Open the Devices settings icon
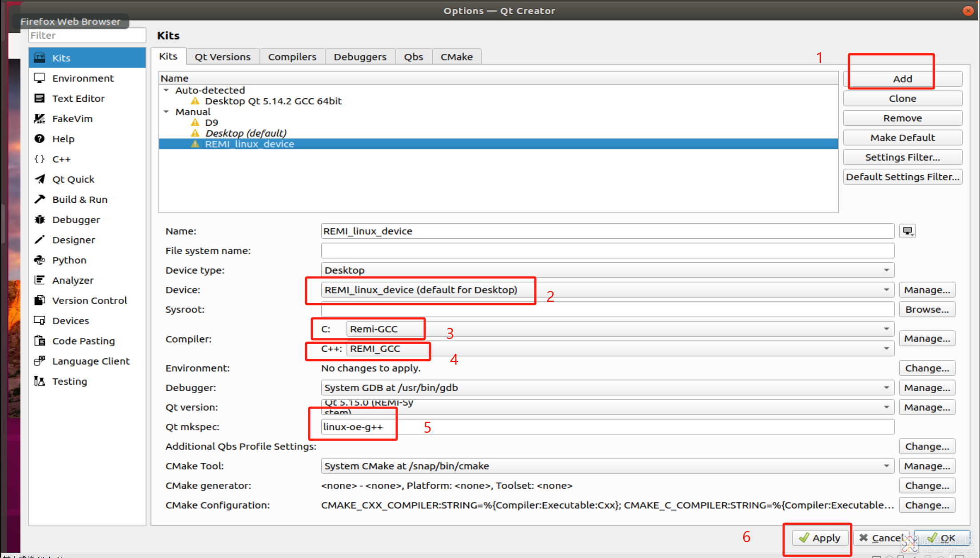The height and width of the screenshot is (558, 980). point(40,321)
